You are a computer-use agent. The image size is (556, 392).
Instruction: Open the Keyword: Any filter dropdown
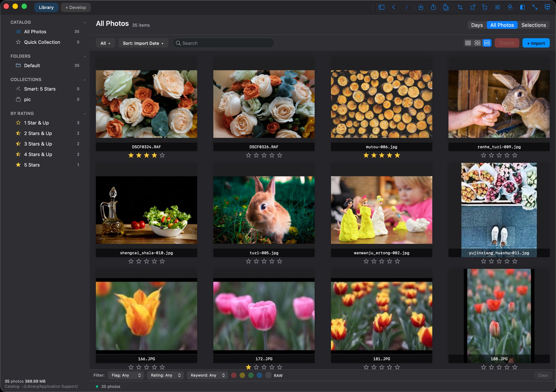(x=207, y=375)
